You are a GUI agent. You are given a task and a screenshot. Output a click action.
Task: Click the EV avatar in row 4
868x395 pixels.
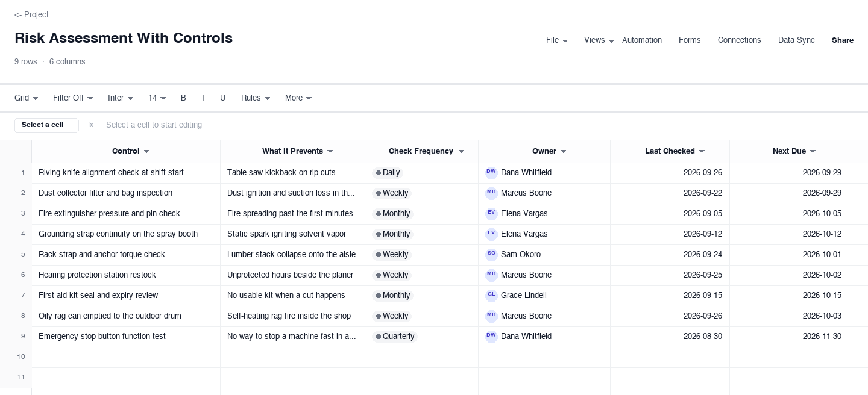click(x=491, y=234)
